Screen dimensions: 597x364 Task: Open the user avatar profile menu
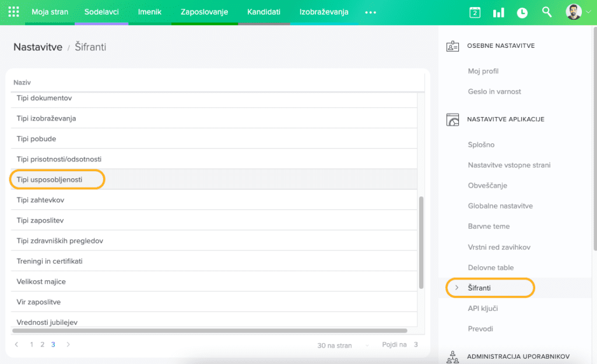[574, 12]
